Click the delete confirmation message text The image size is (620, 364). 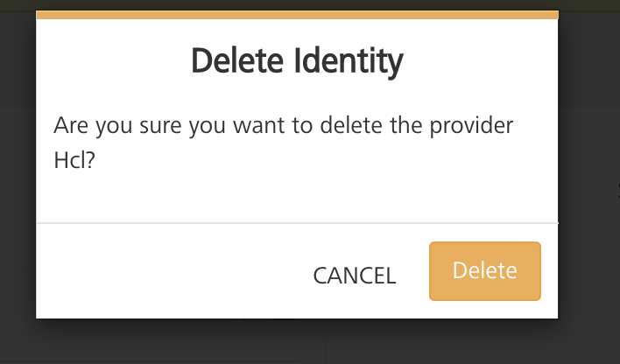[283, 125]
